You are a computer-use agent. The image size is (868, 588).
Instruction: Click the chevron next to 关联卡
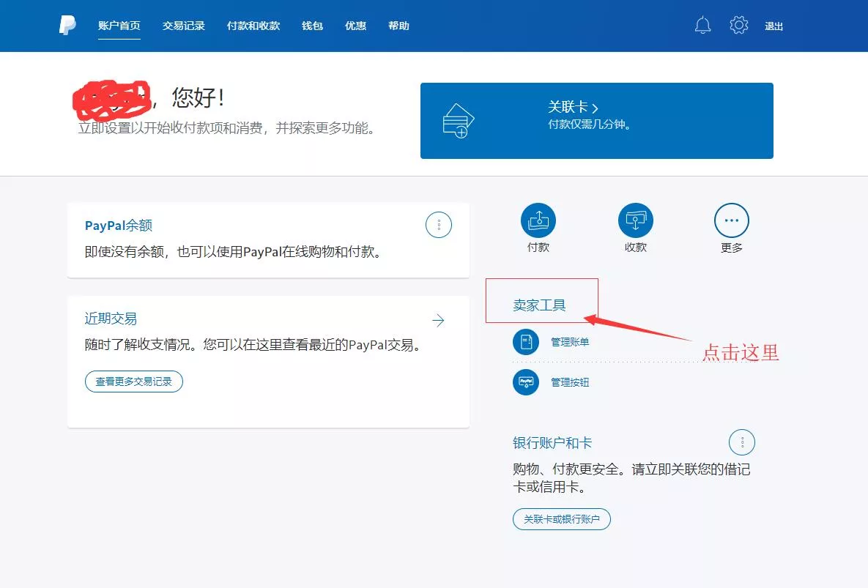pyautogui.click(x=595, y=108)
